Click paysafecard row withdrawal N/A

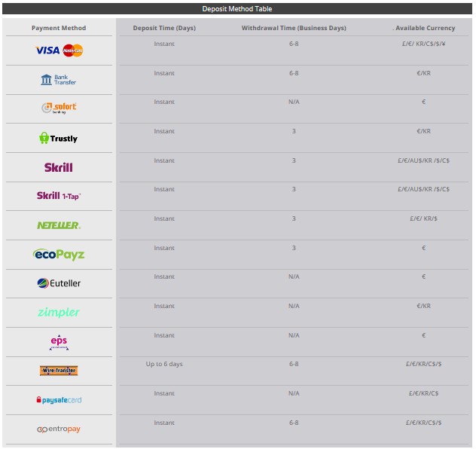(294, 393)
